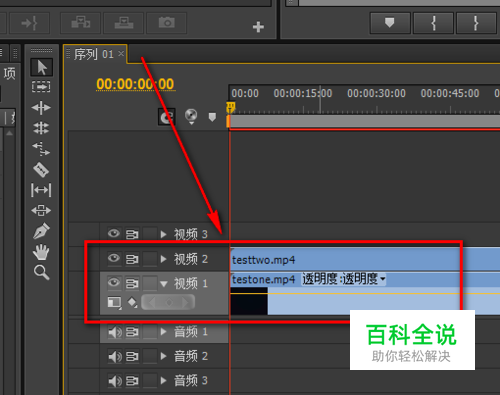Click the time ruler at 00:00:15:00

pos(303,93)
